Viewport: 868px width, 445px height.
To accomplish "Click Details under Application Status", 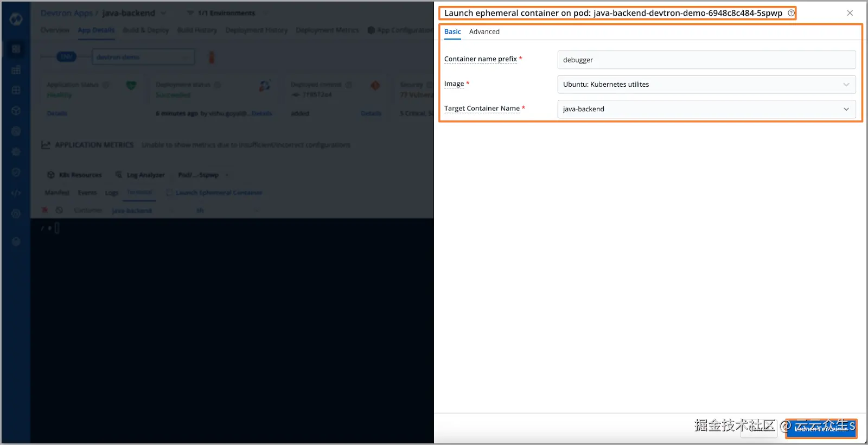I will pyautogui.click(x=57, y=113).
